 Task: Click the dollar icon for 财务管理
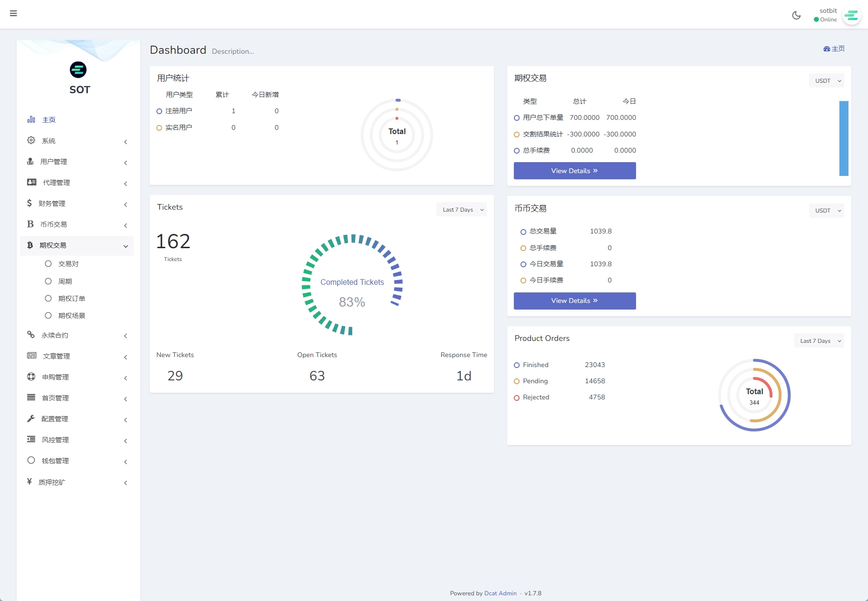pyautogui.click(x=29, y=204)
